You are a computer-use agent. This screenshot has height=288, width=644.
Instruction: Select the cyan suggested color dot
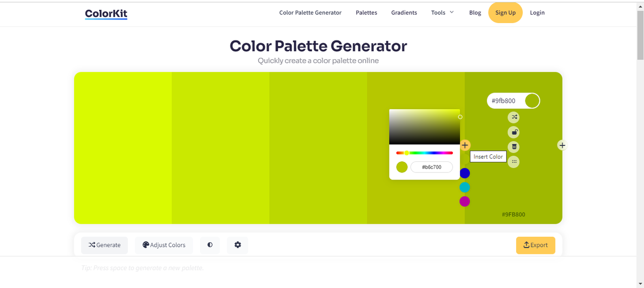click(x=465, y=187)
